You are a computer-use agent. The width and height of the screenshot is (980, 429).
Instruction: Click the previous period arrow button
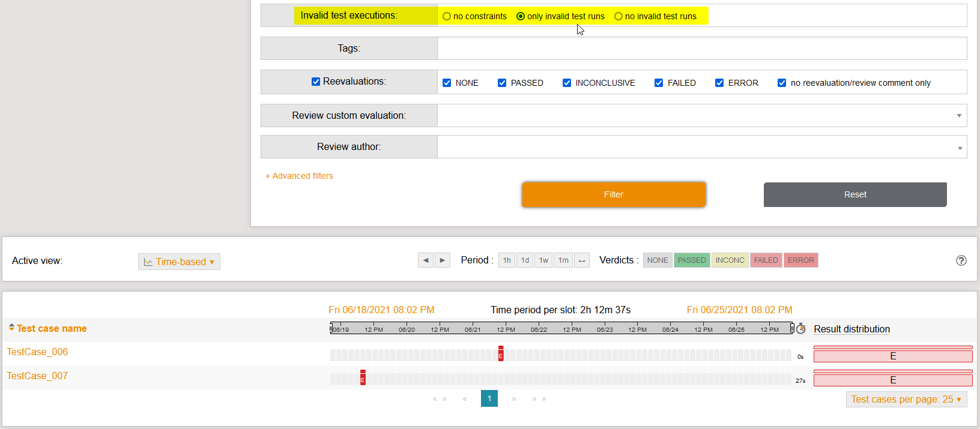(426, 260)
